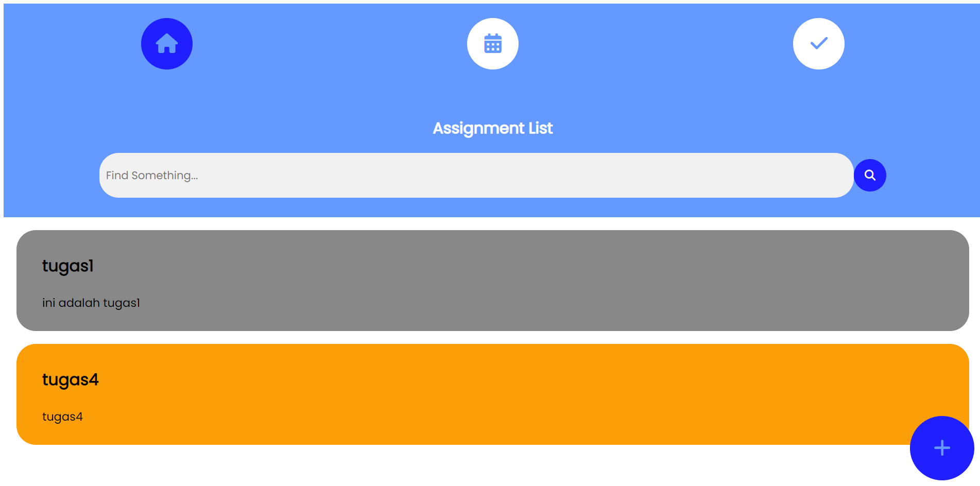Click the tugas1 title text
Viewport: 980px width, 486px height.
[67, 266]
